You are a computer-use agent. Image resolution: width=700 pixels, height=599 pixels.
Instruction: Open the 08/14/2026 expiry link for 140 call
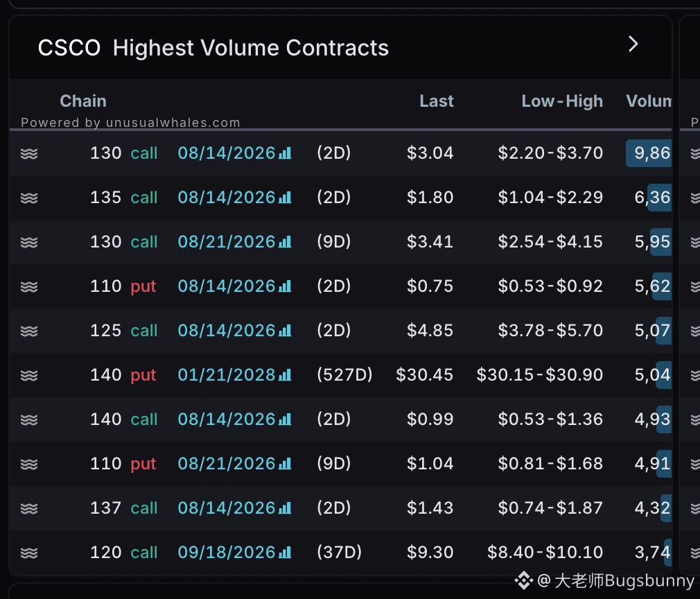click(227, 419)
